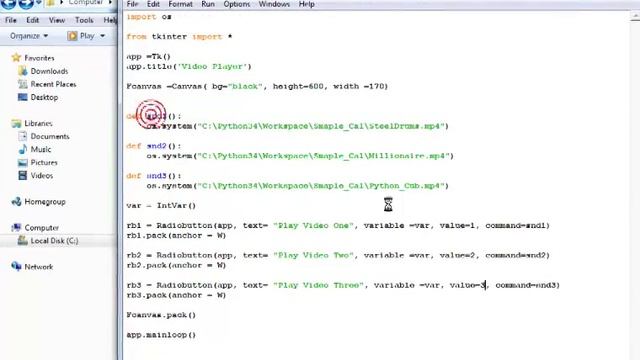Open Explorer's View menu

tap(57, 20)
